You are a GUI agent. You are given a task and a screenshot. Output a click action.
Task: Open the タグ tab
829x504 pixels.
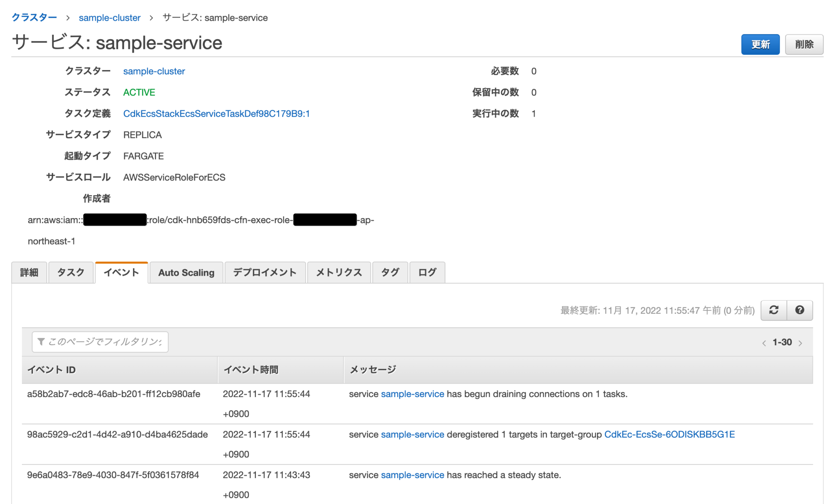click(x=390, y=272)
